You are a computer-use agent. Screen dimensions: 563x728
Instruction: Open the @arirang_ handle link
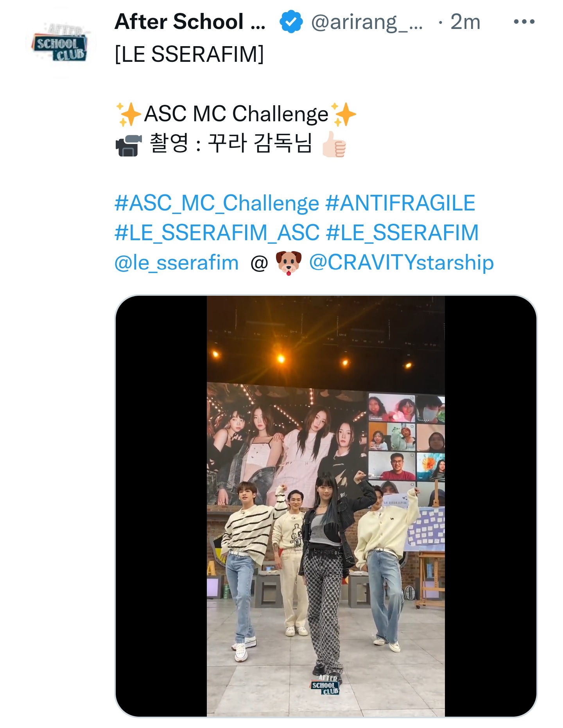click(366, 23)
